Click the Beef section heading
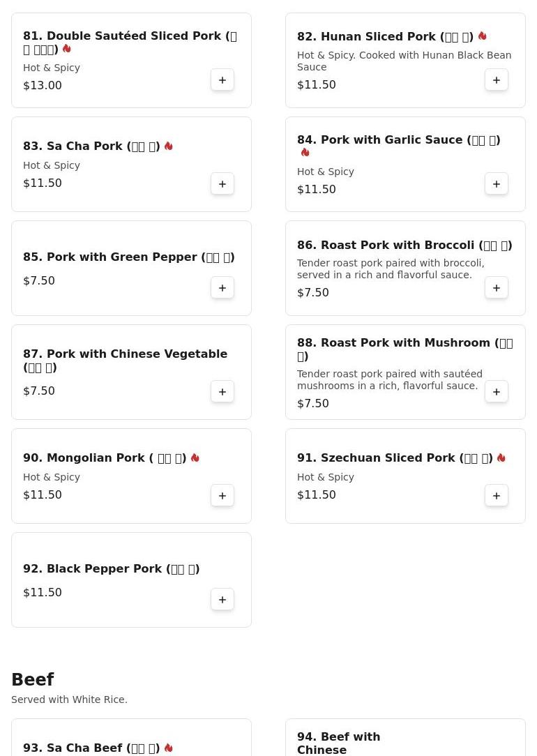537x756 pixels. (33, 679)
